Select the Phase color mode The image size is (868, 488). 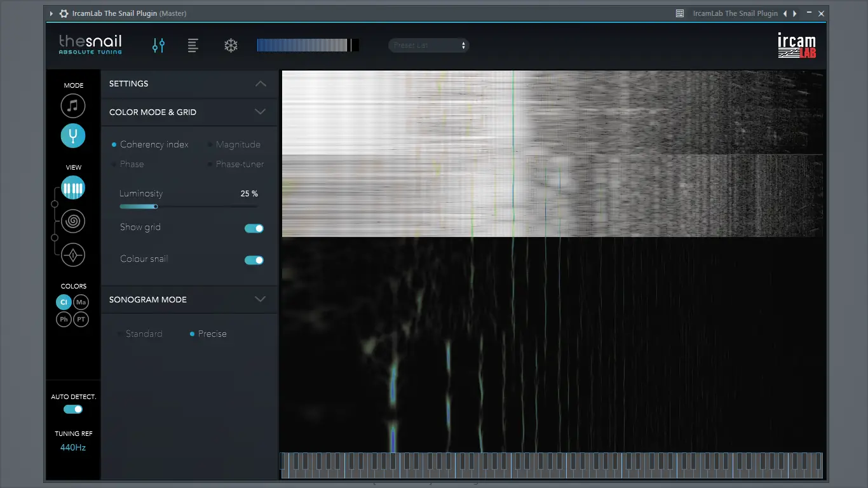[x=127, y=164]
